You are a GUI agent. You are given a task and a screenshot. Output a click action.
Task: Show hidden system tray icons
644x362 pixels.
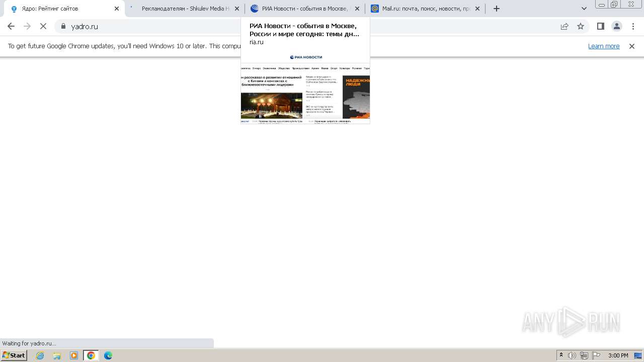pos(561,355)
